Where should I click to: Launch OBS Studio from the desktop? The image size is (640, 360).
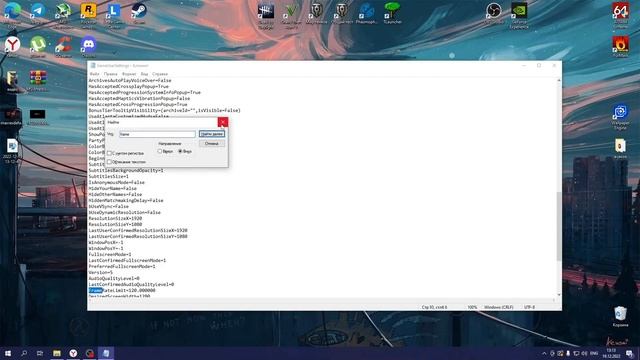click(493, 11)
